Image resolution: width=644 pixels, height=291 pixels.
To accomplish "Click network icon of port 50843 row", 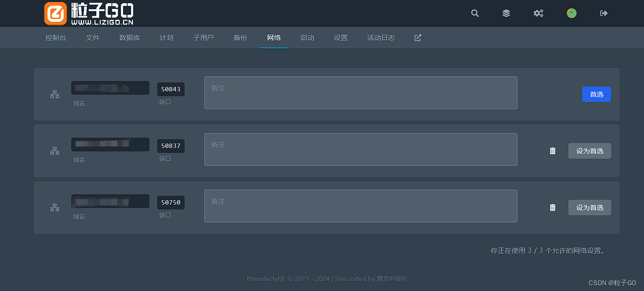I will [x=55, y=95].
